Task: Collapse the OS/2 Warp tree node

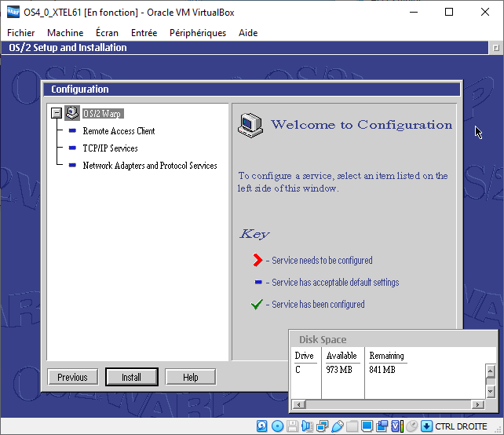Action: pos(57,114)
